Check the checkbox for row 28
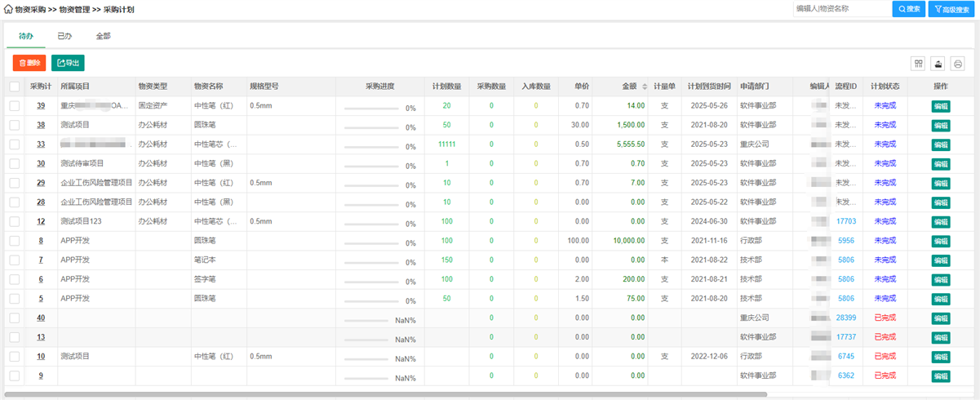Screen dimensions: 980x400 (15, 202)
